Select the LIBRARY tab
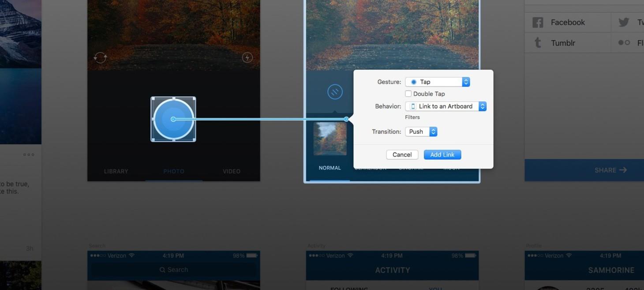 tap(116, 171)
